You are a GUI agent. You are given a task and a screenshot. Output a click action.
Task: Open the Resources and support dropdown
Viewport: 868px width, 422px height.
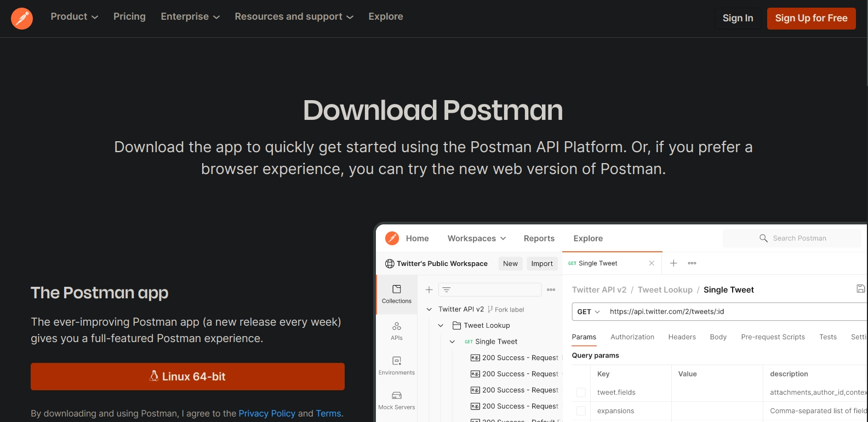294,16
